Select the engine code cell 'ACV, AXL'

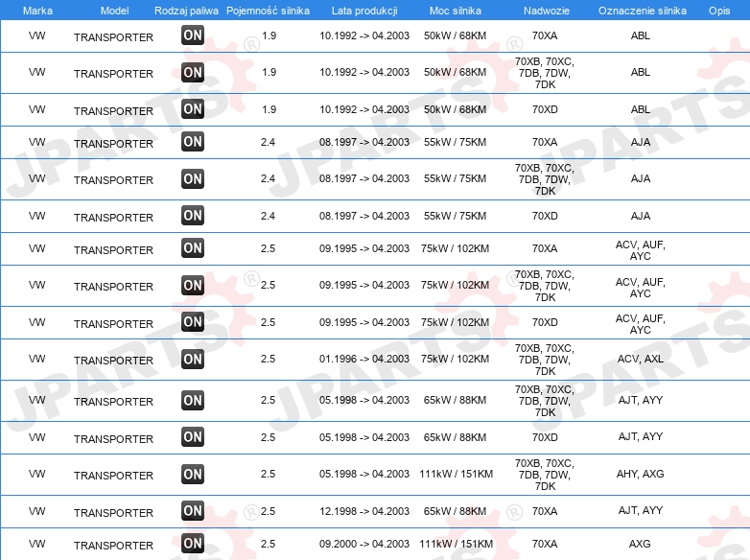coord(640,359)
